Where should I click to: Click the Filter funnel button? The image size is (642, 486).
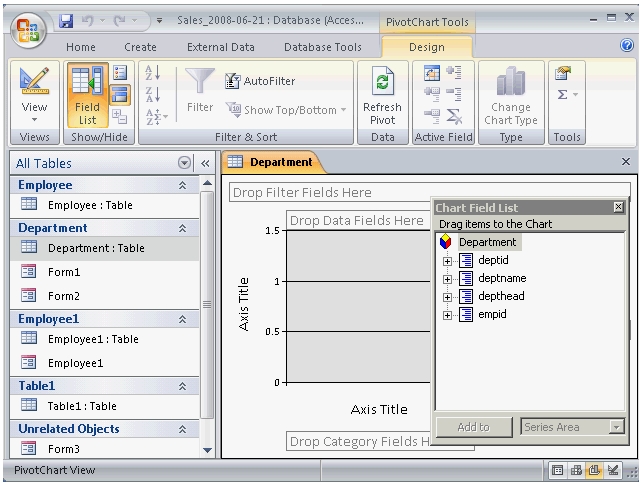200,90
